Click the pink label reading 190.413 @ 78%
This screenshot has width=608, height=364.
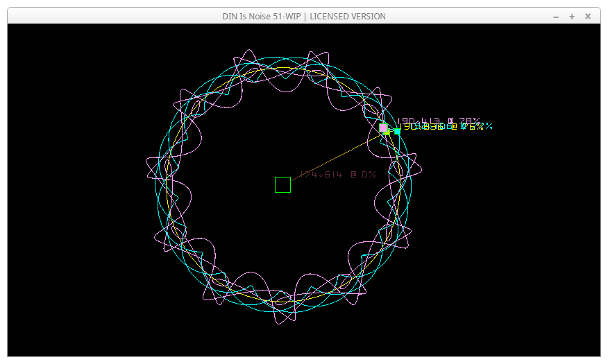437,121
